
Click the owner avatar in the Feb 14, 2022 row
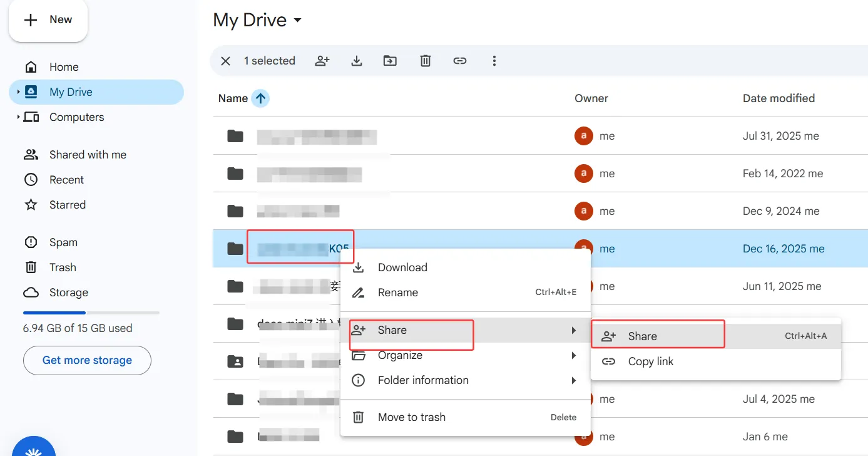(583, 174)
